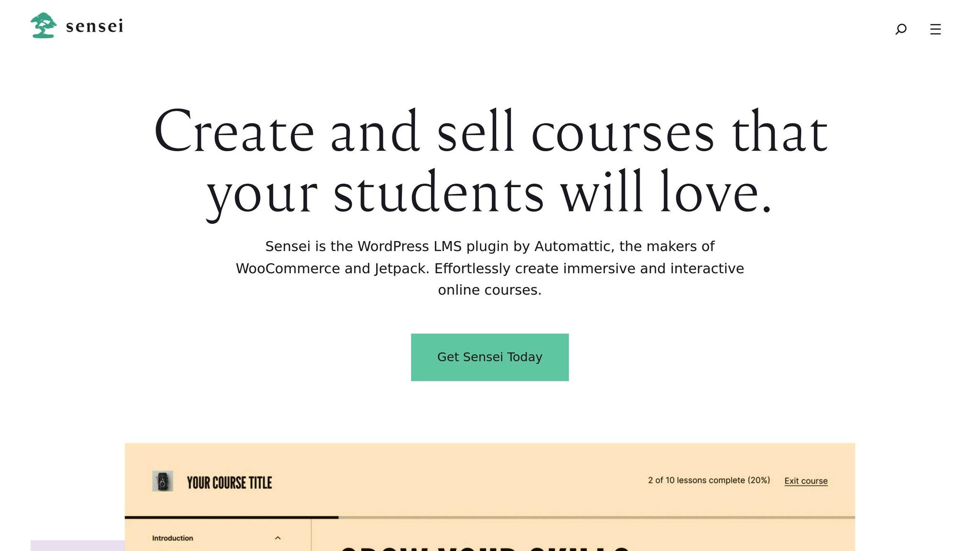Click the Exit course link

pos(806,481)
